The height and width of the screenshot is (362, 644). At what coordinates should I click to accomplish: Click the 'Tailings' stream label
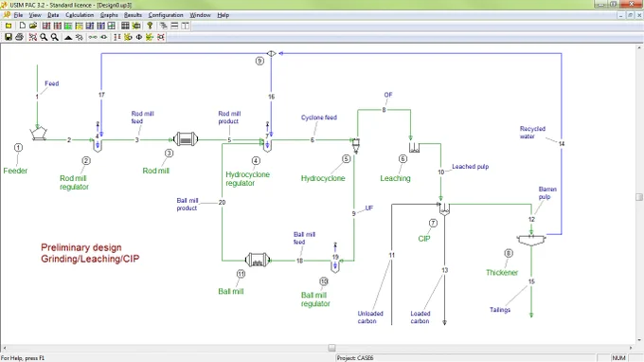[x=500, y=310]
